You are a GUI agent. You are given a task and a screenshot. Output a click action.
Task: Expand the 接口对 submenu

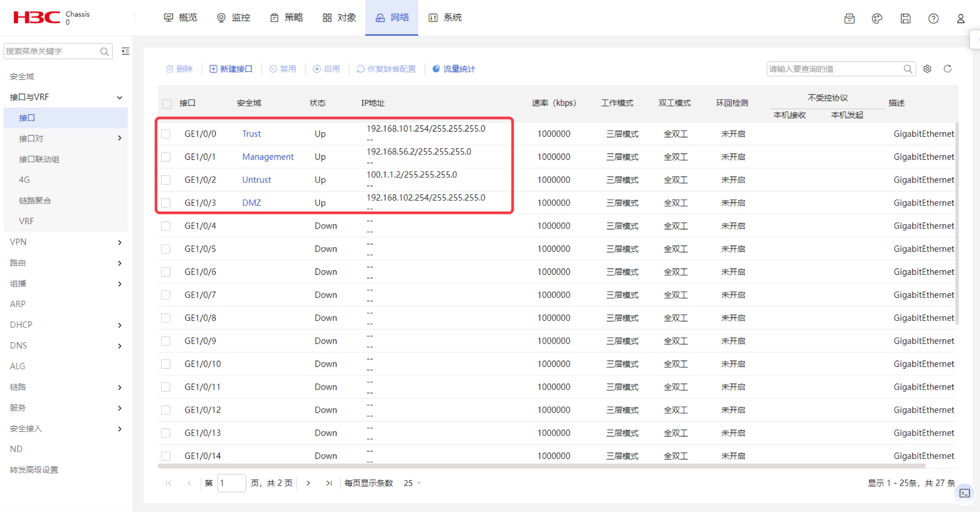pyautogui.click(x=119, y=138)
